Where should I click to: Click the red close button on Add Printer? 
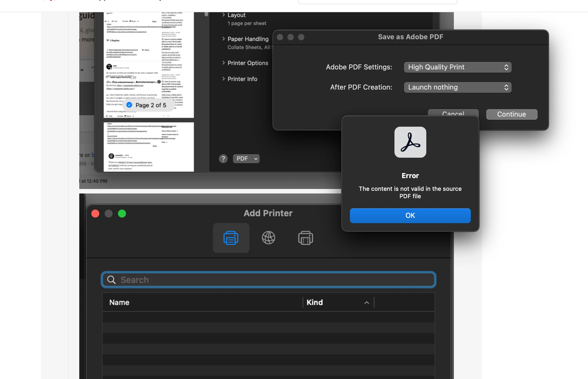click(95, 214)
